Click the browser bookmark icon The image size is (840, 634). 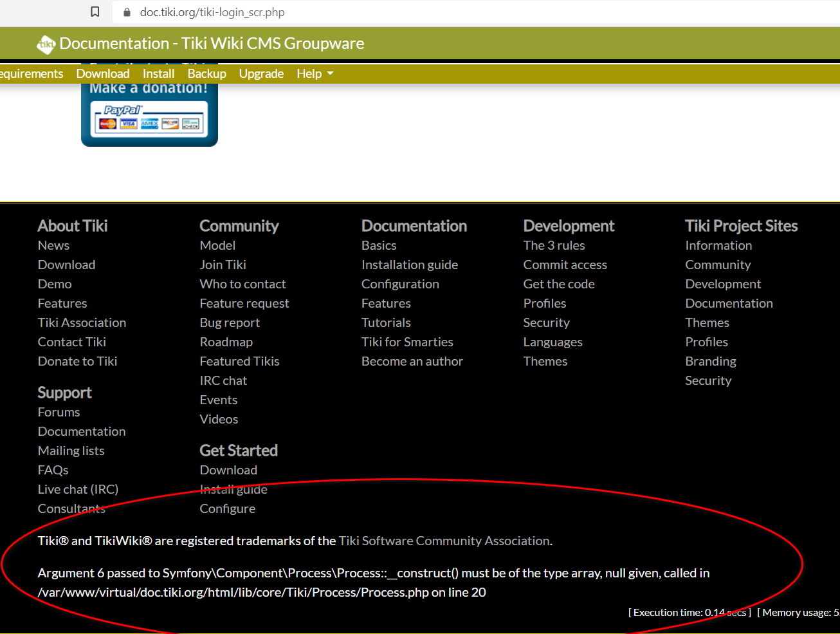pos(95,12)
